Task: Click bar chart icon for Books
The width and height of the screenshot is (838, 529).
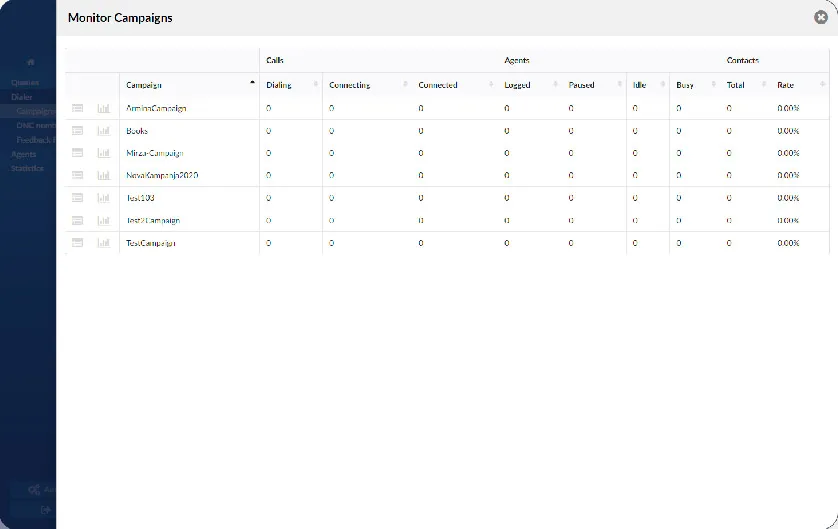Action: [x=104, y=131]
